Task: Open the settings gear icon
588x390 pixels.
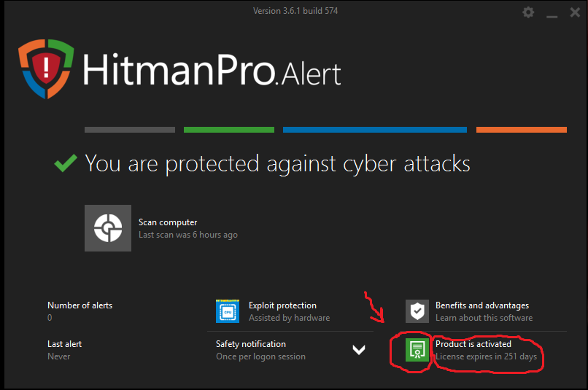Action: coord(529,12)
